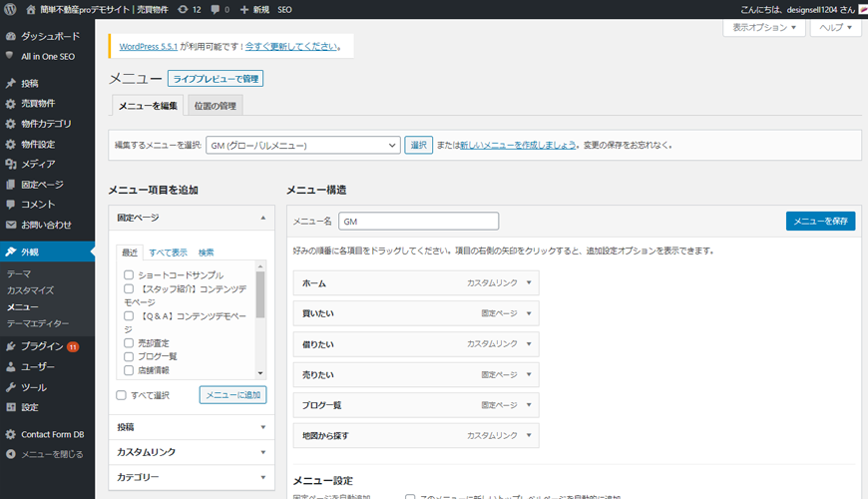The image size is (868, 499).
Task: Open the Media library icon in sidebar
Action: click(11, 164)
